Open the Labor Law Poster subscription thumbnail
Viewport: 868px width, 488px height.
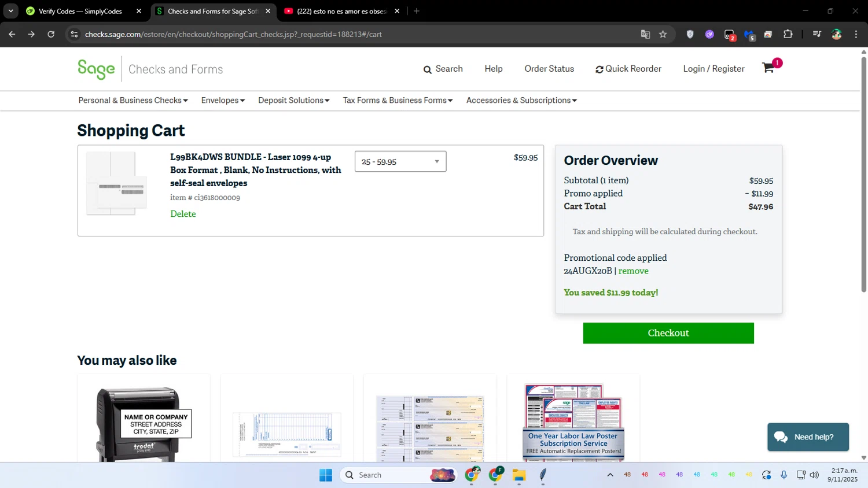[573, 423]
